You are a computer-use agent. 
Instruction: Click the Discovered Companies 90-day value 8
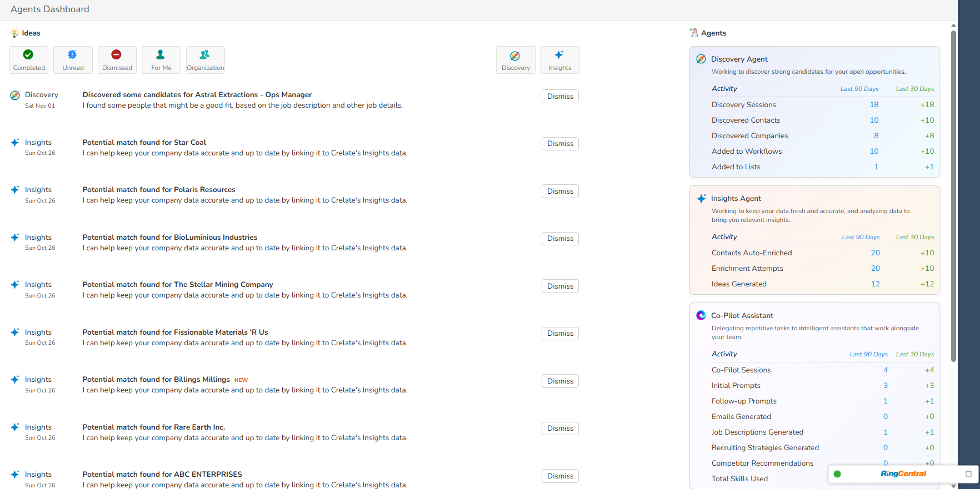click(x=876, y=136)
